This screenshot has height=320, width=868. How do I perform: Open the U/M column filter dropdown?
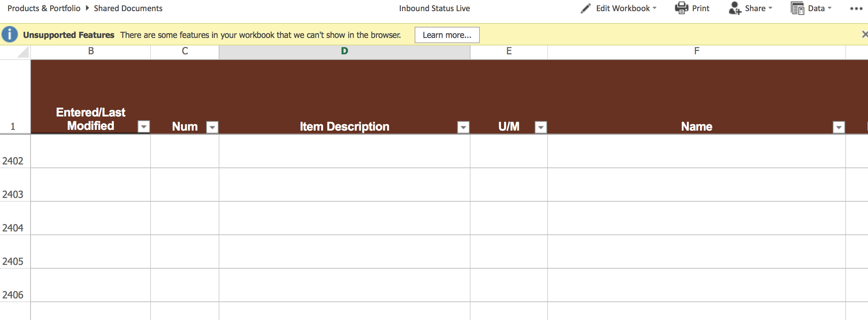point(541,127)
